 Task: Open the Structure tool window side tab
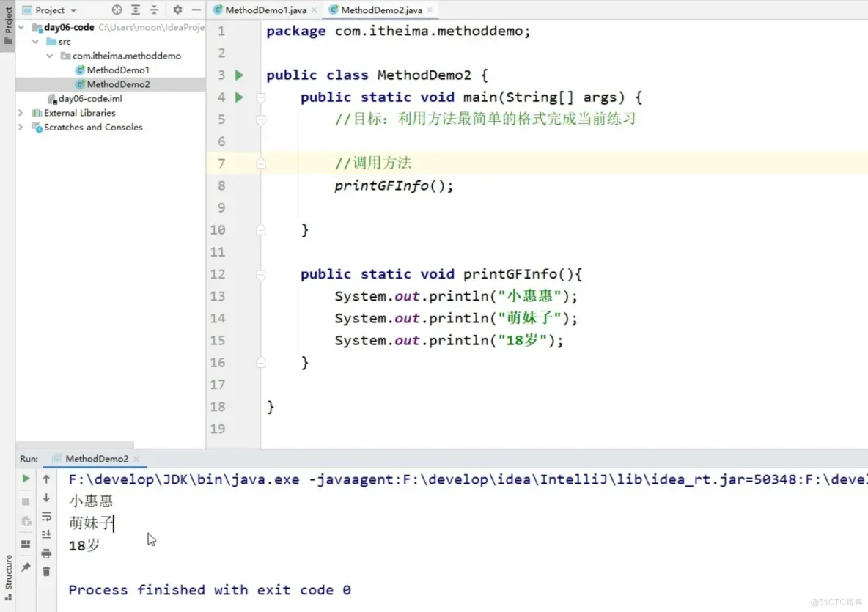pos(8,578)
